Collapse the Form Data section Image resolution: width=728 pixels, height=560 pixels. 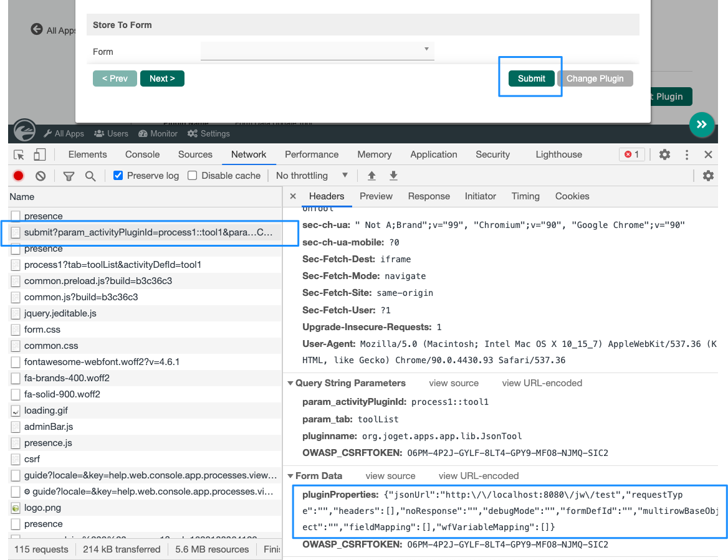[x=290, y=476]
